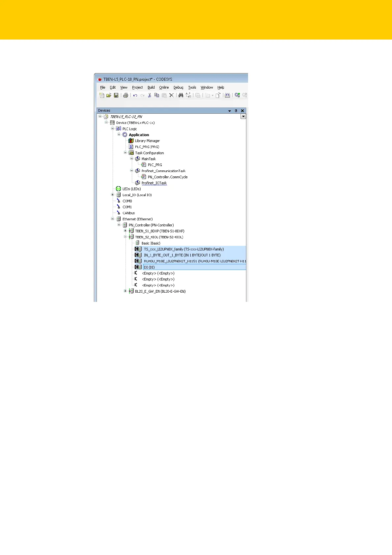Screen dimensions: 392x555
Task: Click the Ethernet device icon in tree
Action: click(119, 219)
